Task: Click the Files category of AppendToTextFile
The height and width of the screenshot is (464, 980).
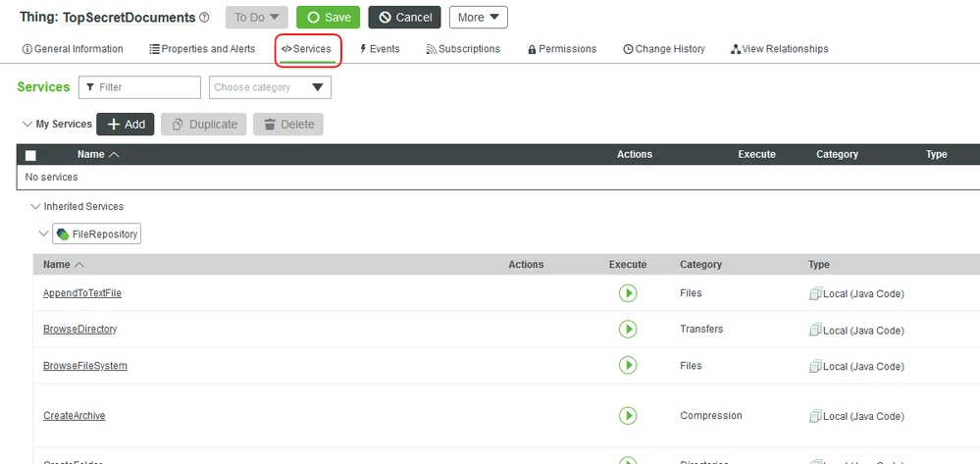Action: pos(691,292)
